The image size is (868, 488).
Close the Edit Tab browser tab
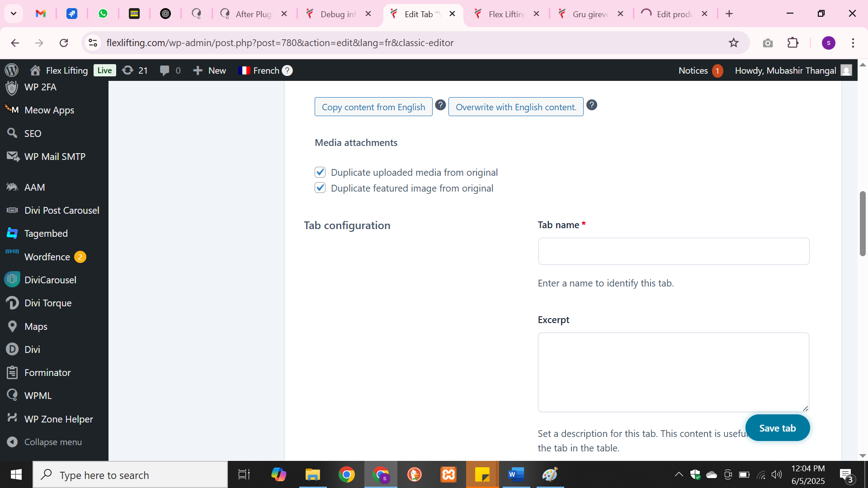click(x=452, y=14)
